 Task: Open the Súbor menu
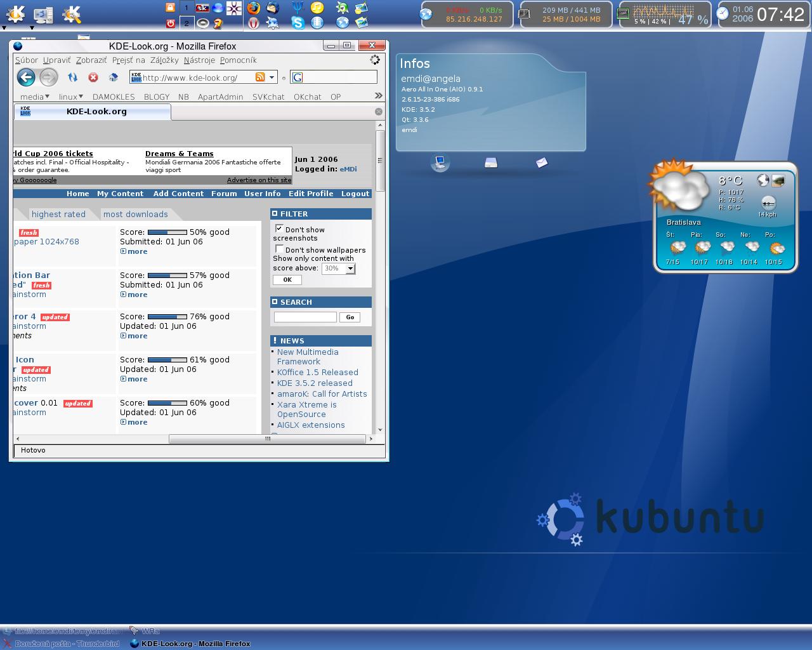click(x=27, y=60)
